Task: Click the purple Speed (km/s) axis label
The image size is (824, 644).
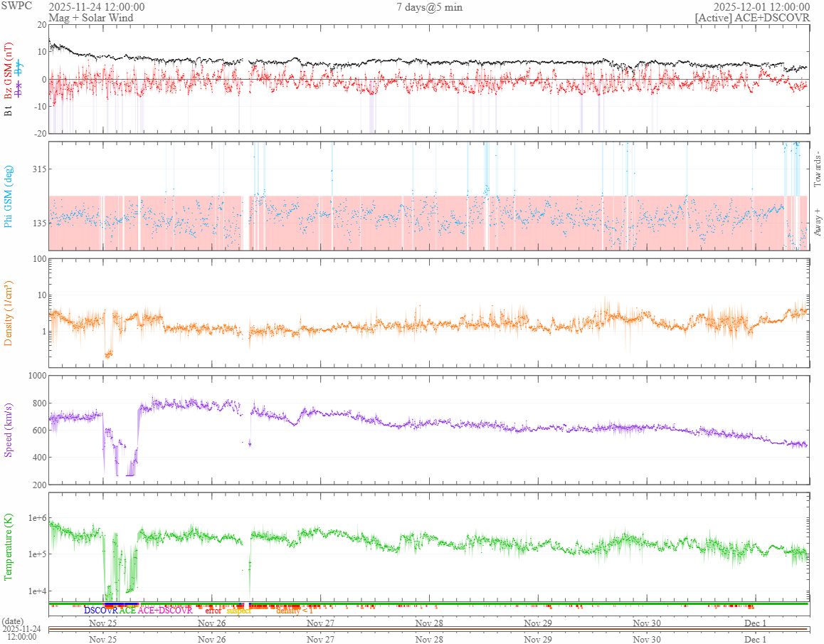Action: [x=9, y=430]
